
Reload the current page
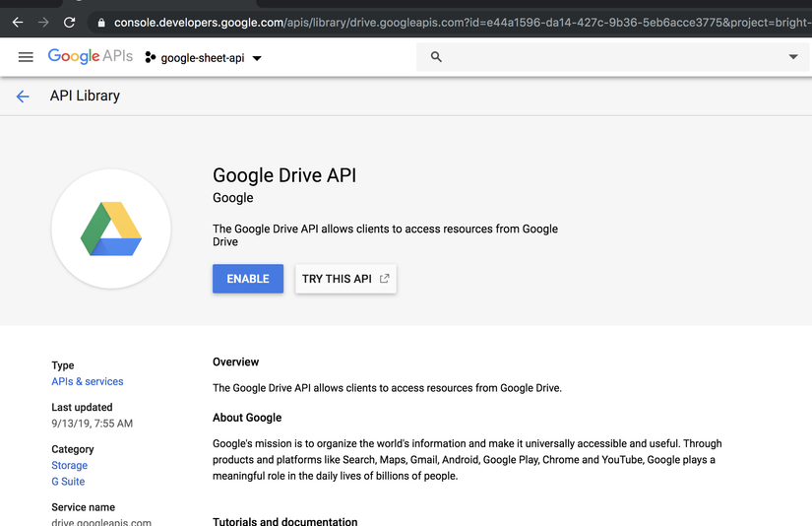click(69, 22)
